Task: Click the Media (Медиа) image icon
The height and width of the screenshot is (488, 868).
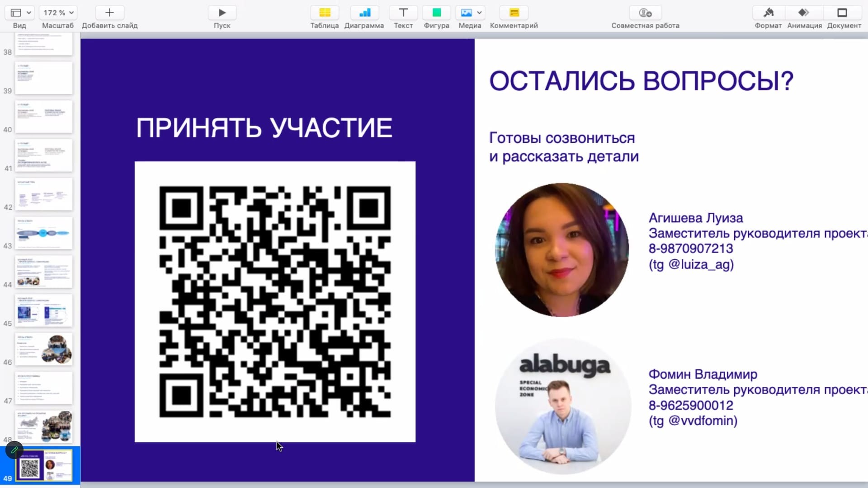Action: click(x=466, y=13)
